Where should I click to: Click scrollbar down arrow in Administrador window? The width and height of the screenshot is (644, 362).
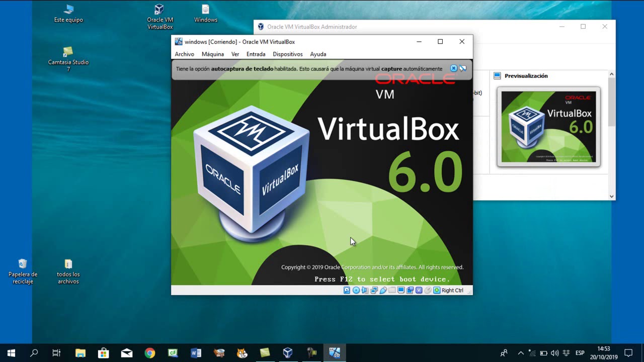(612, 197)
